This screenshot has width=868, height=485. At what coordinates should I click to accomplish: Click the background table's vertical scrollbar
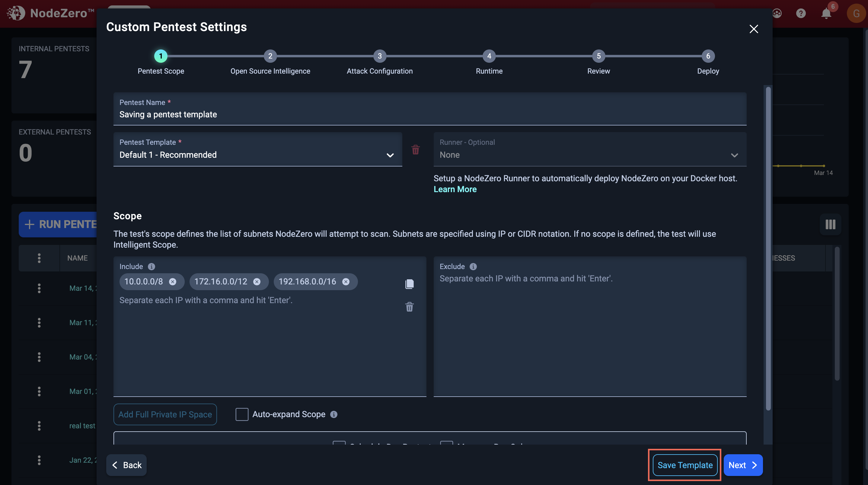tap(837, 314)
